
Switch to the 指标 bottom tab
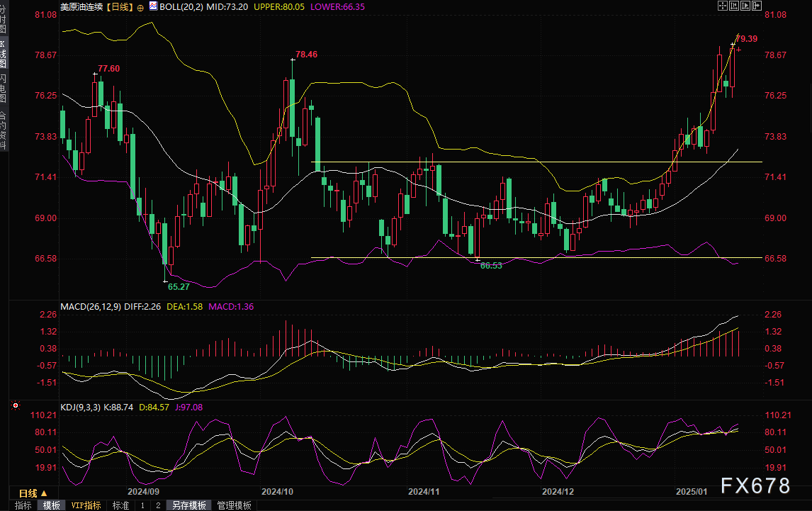(23, 505)
